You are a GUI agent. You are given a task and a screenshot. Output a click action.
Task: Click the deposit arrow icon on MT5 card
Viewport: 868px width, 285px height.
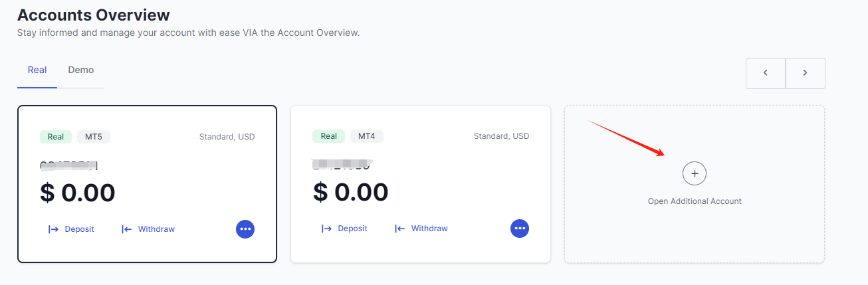click(x=54, y=229)
